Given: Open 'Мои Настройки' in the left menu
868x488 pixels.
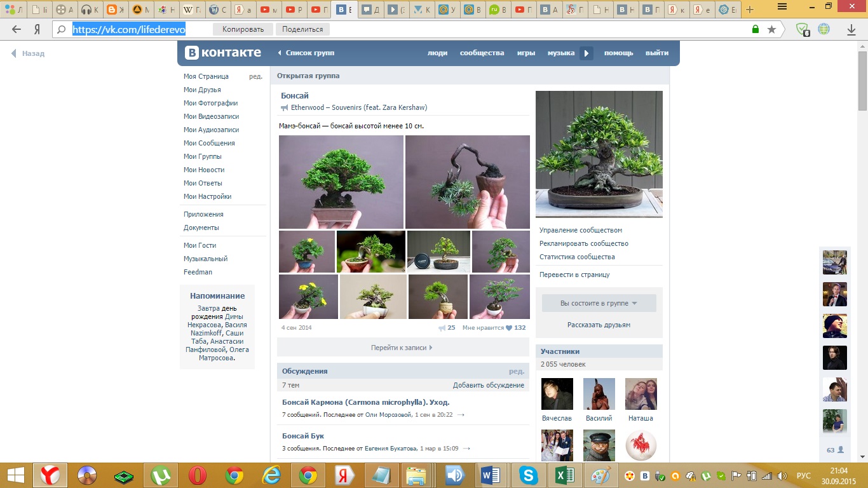Looking at the screenshot, I should (x=207, y=196).
